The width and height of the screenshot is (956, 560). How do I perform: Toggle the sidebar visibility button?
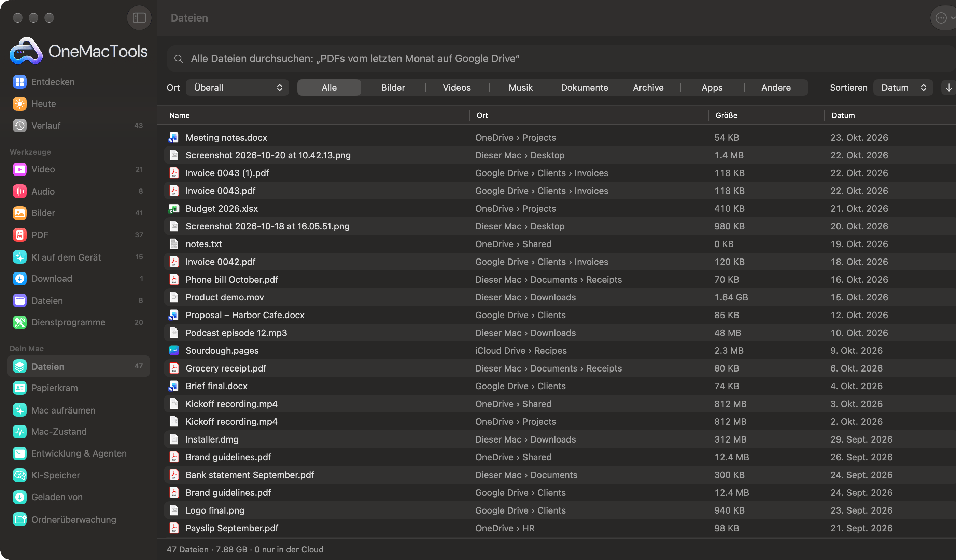point(139,18)
